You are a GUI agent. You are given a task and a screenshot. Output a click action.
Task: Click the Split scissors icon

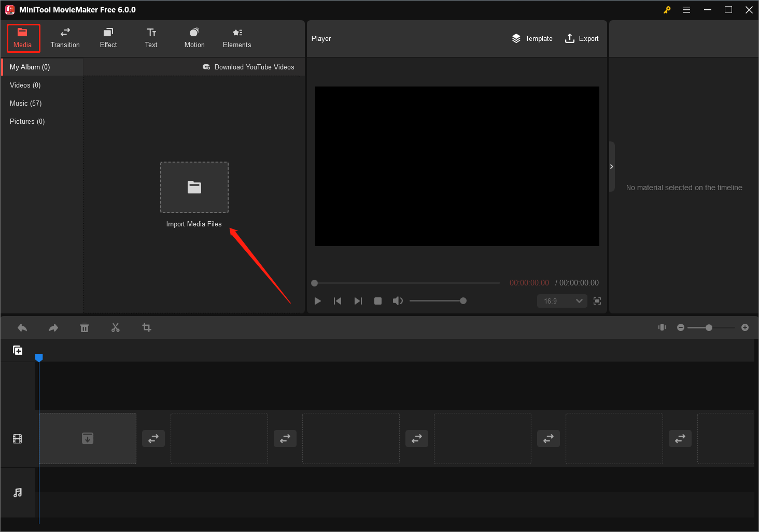coord(116,328)
